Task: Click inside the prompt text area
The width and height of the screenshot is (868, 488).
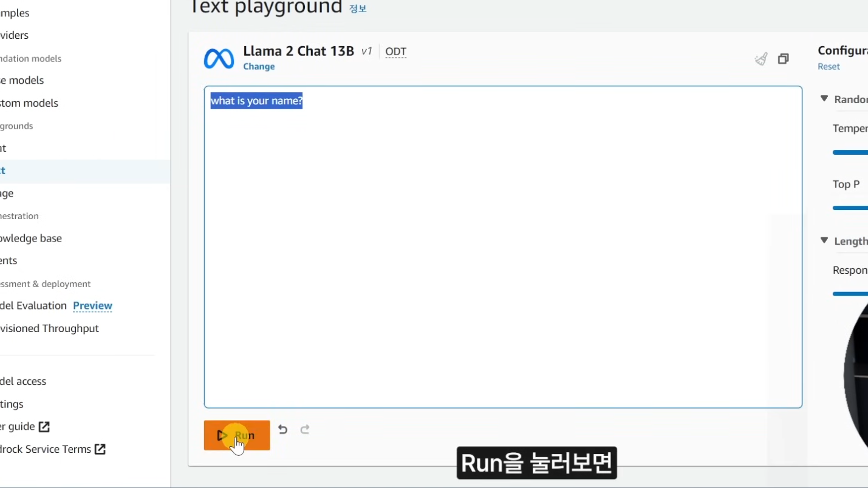Action: (503, 247)
